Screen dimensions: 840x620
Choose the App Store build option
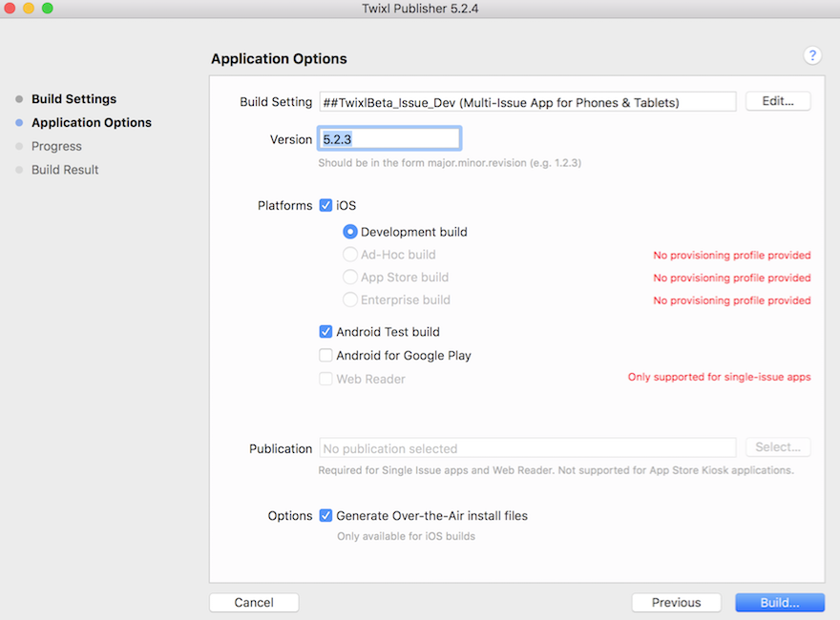349,277
